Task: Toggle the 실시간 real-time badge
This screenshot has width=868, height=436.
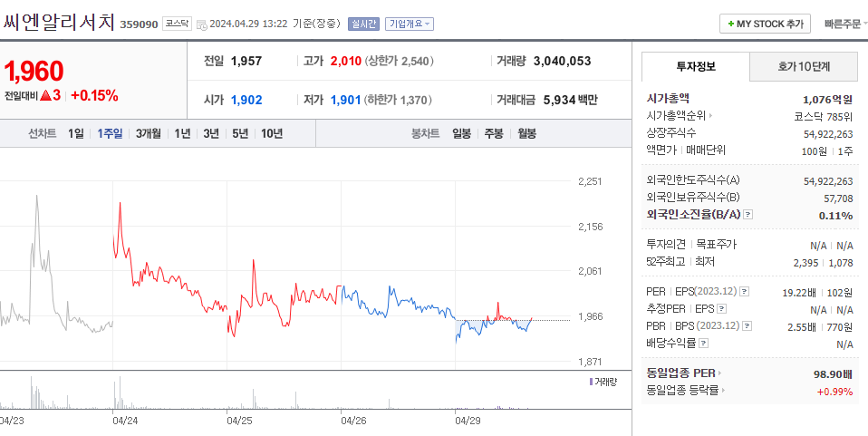Action: (x=363, y=24)
